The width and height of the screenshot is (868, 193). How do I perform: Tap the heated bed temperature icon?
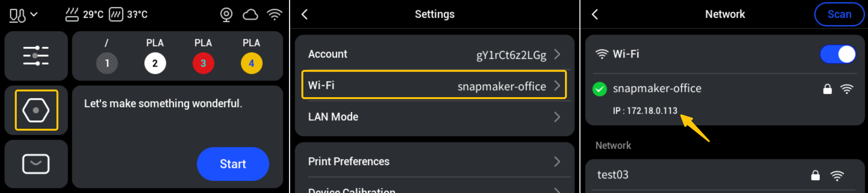(x=72, y=15)
